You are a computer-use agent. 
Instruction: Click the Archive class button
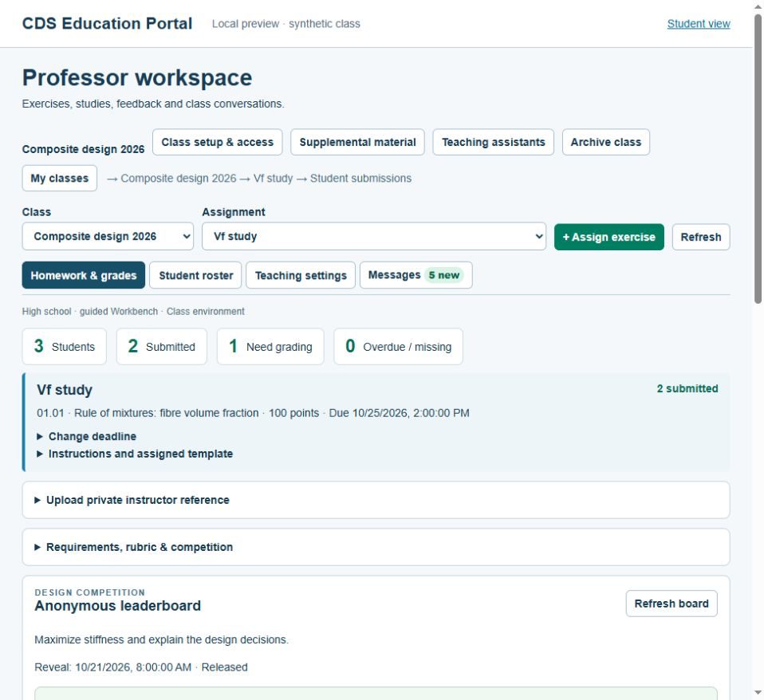(x=605, y=142)
